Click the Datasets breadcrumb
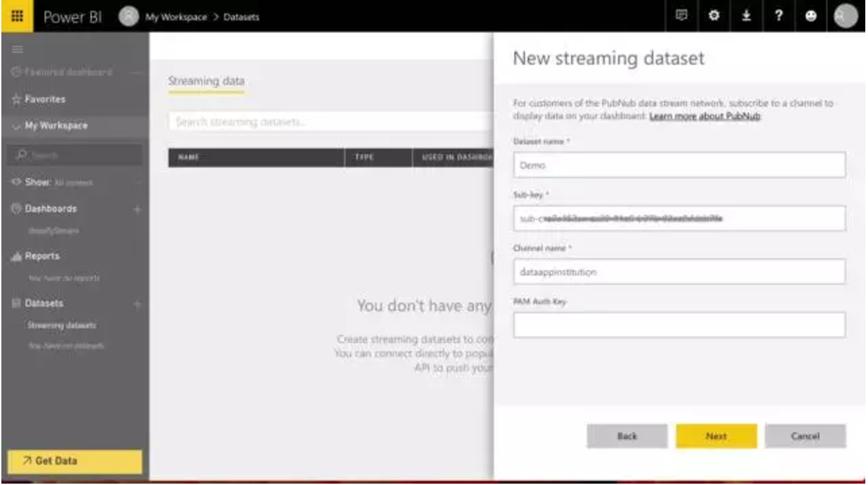Screen dimensions: 868x485 [x=241, y=17]
